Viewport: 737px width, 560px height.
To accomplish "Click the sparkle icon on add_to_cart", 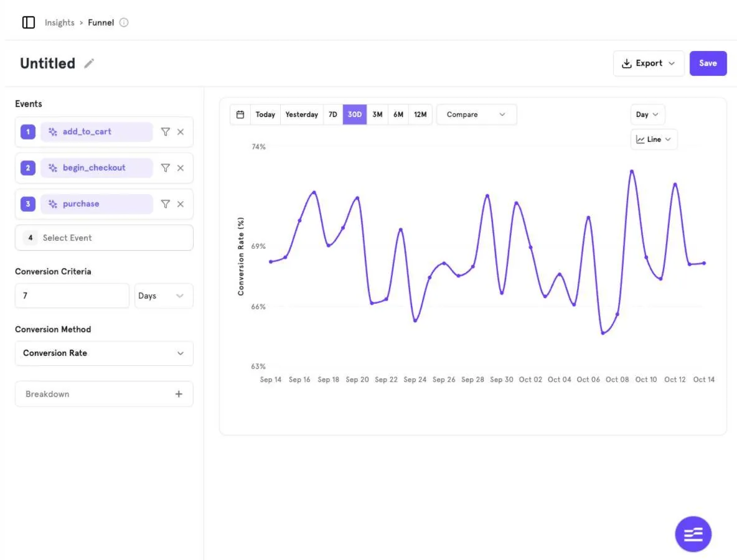I will point(53,132).
